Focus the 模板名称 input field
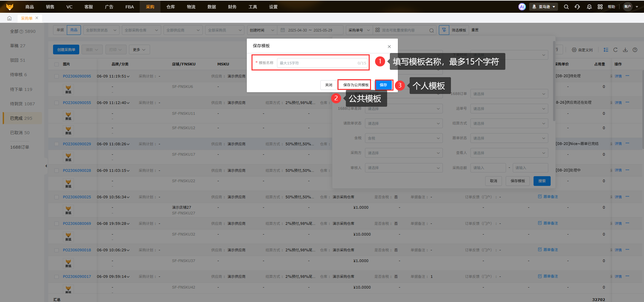Viewport: 644px width, 302px height. coord(322,63)
